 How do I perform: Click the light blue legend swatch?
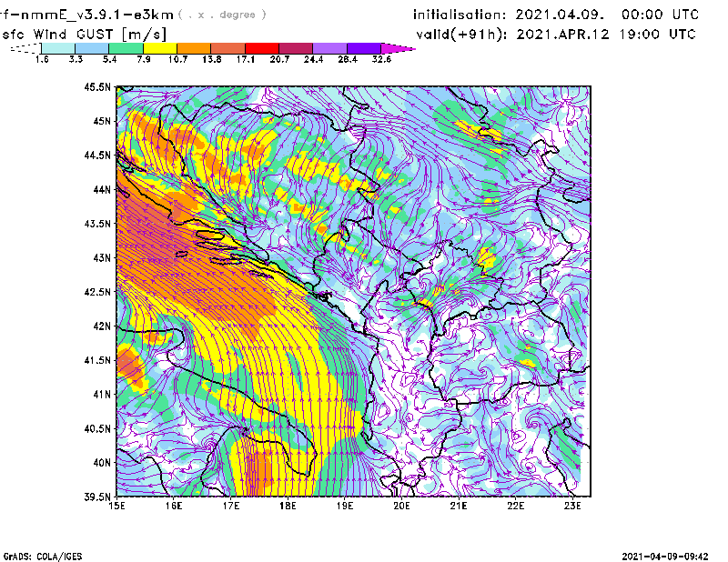(x=92, y=48)
